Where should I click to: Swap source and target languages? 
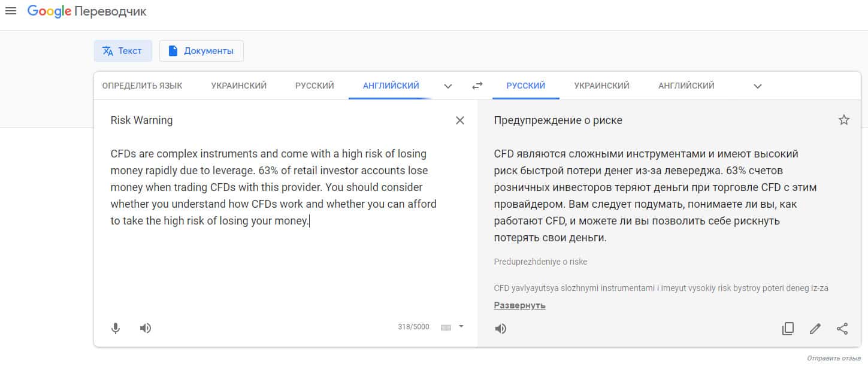pos(477,86)
